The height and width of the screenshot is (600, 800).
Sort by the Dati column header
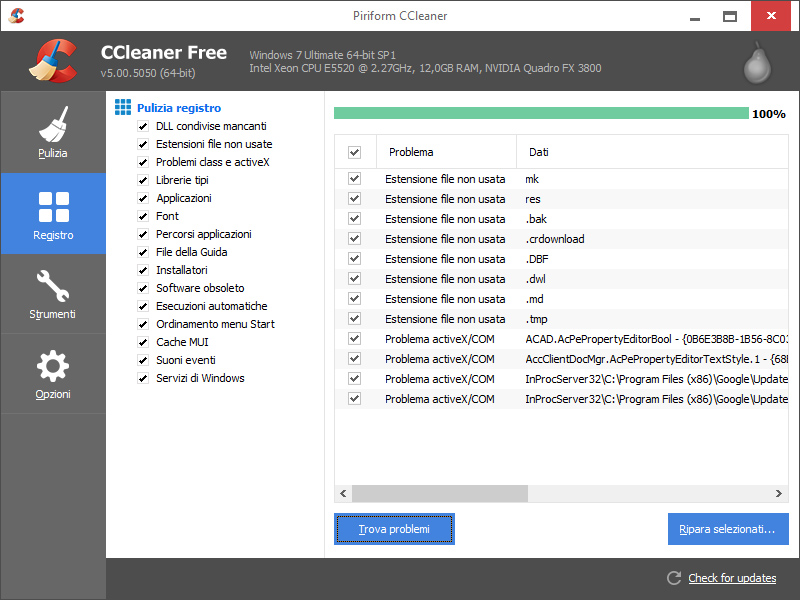tap(653, 152)
